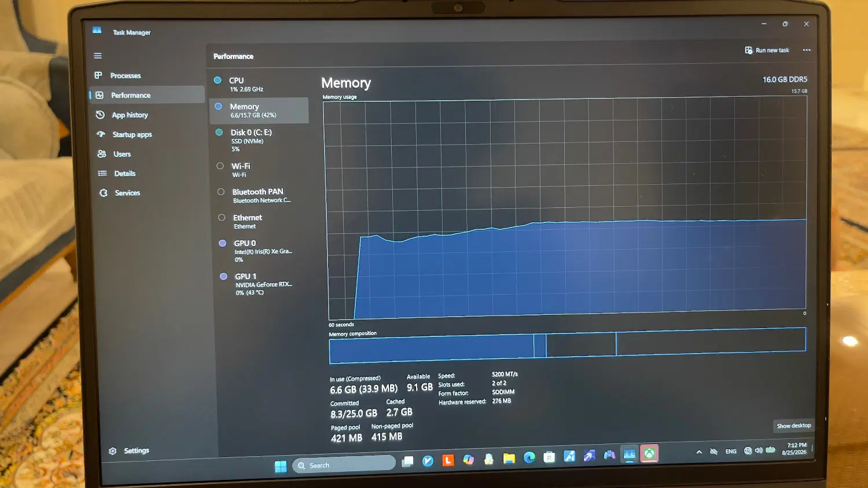Open the hamburger navigation menu
This screenshot has width=868, height=488.
pos(98,56)
